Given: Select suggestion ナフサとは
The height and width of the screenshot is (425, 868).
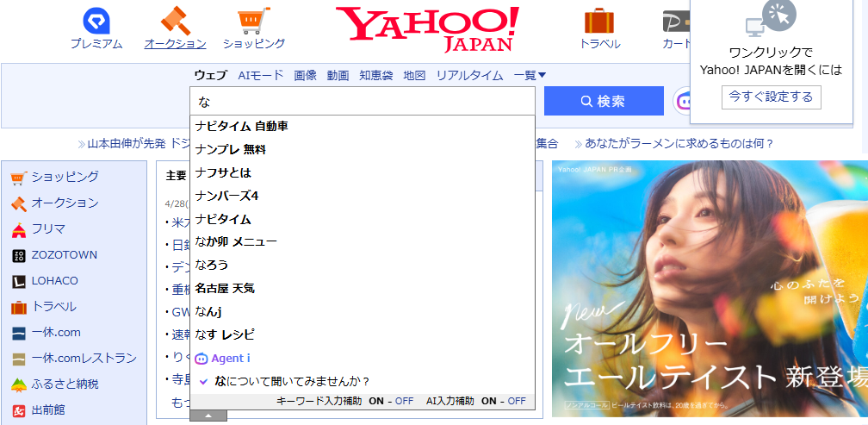Looking at the screenshot, I should (x=363, y=173).
